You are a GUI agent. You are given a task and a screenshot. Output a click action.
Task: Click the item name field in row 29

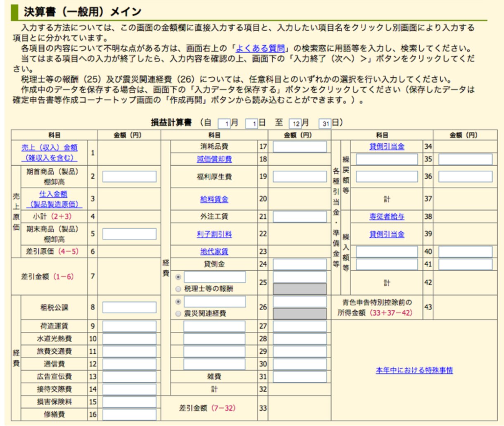click(214, 351)
